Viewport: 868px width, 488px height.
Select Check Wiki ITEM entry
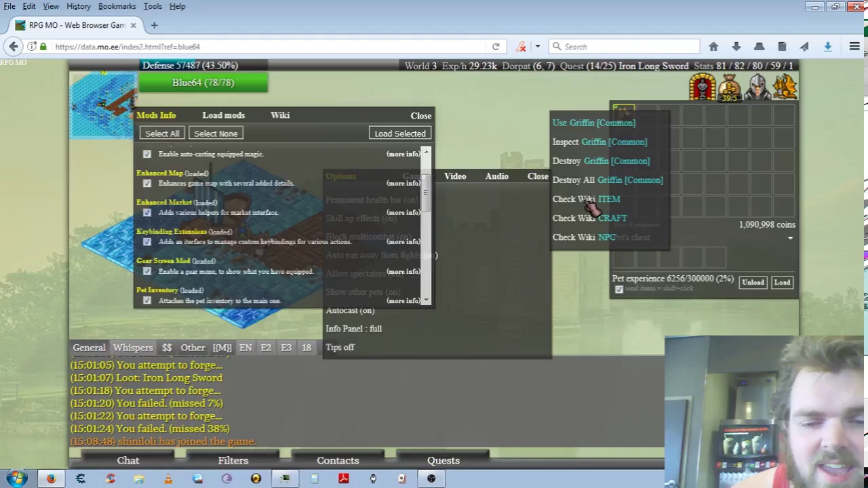pyautogui.click(x=586, y=199)
